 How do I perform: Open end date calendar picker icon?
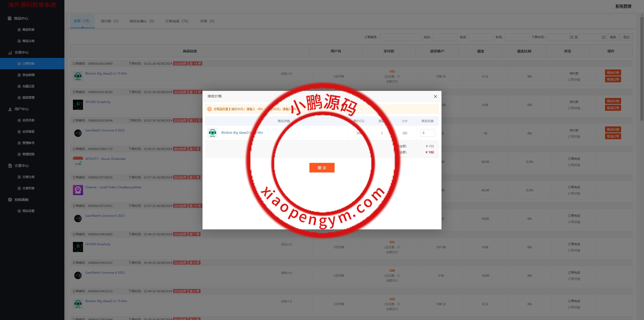[603, 37]
